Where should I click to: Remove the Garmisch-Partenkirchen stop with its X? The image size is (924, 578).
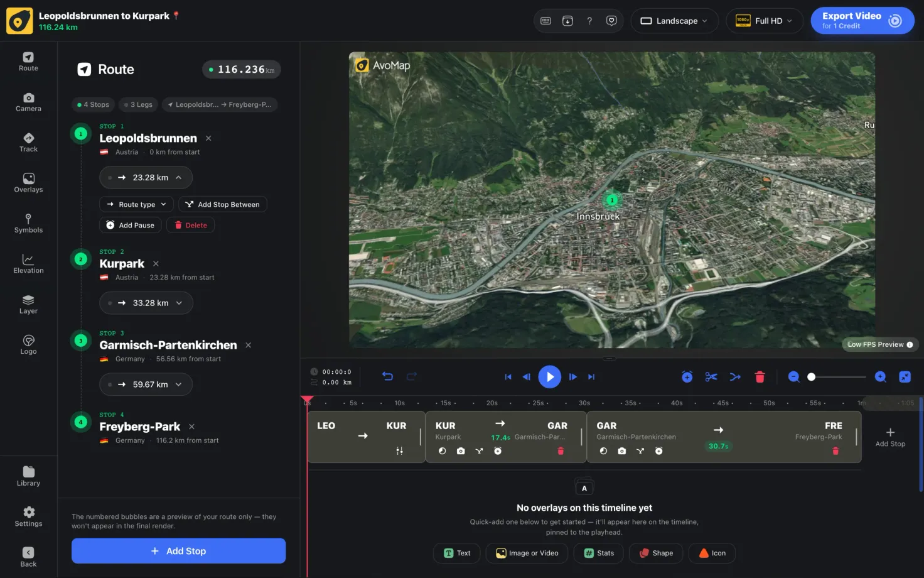pos(248,345)
